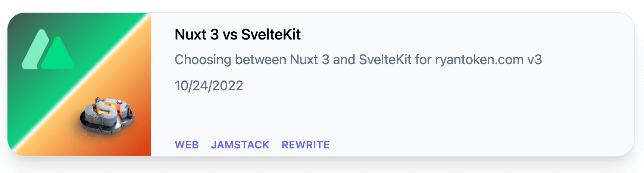Click "Nuxt 3" at the start of the title
The height and width of the screenshot is (173, 644).
(197, 34)
